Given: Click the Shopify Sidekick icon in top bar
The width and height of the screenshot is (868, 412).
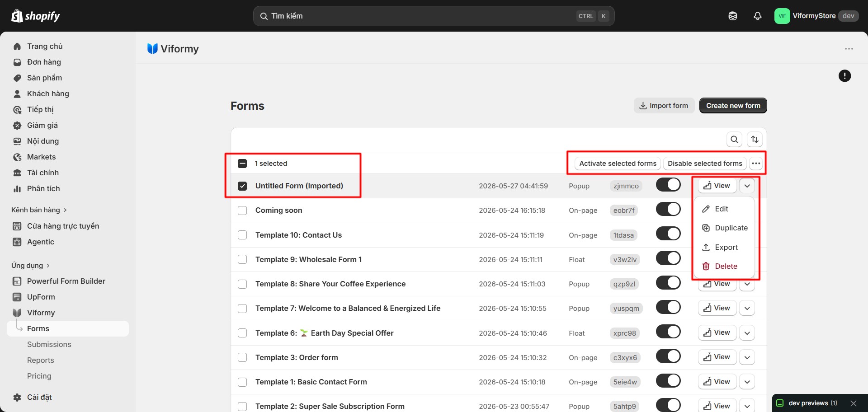Looking at the screenshot, I should pyautogui.click(x=733, y=16).
